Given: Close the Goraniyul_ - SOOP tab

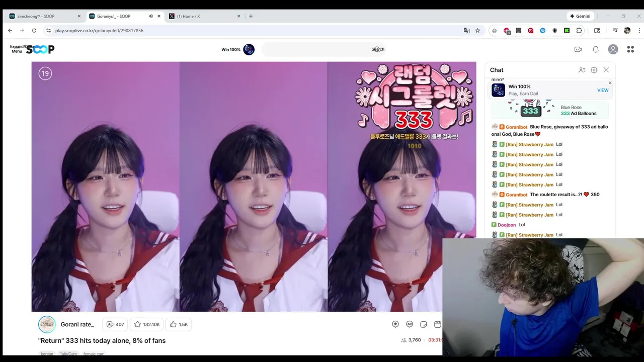Looking at the screenshot, I should point(159,16).
